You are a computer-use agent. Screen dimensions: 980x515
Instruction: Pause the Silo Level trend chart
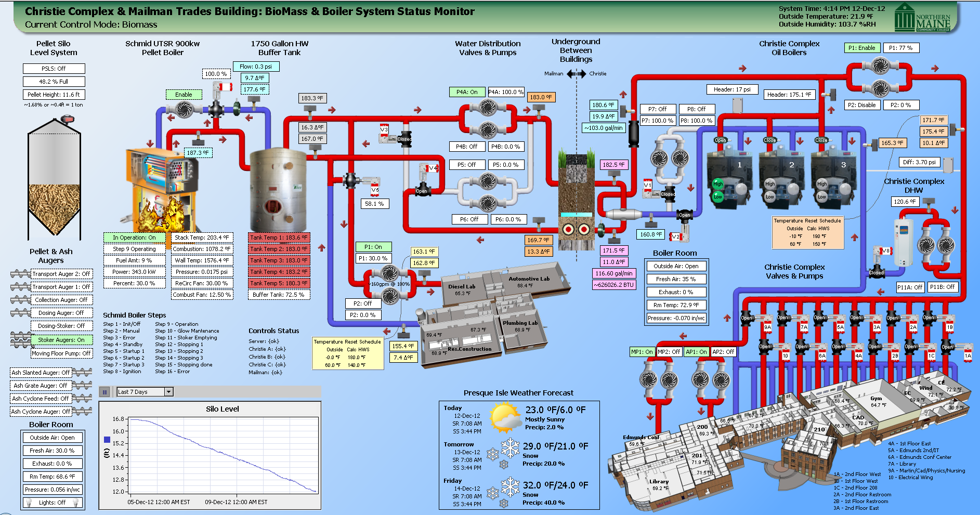104,392
